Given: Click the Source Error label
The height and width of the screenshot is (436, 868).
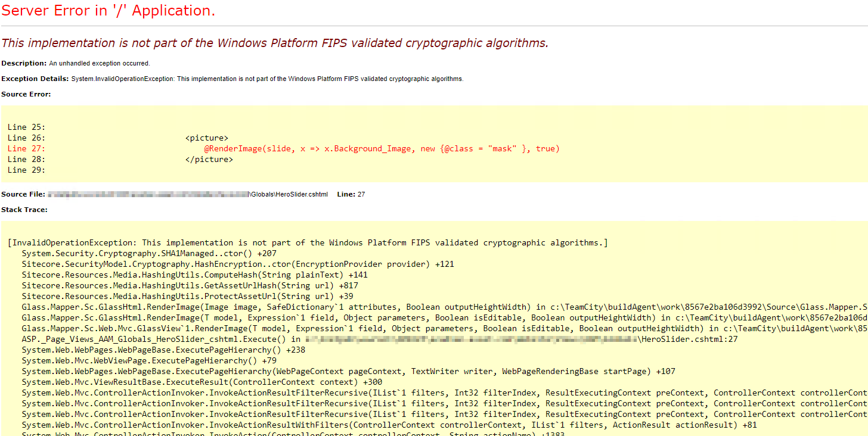Looking at the screenshot, I should [x=26, y=94].
